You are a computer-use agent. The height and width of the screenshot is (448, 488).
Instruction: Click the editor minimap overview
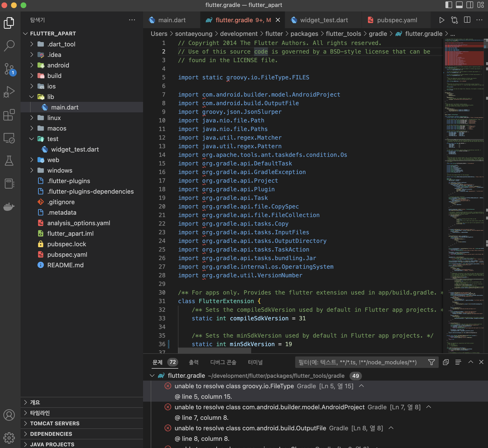pyautogui.click(x=464, y=195)
